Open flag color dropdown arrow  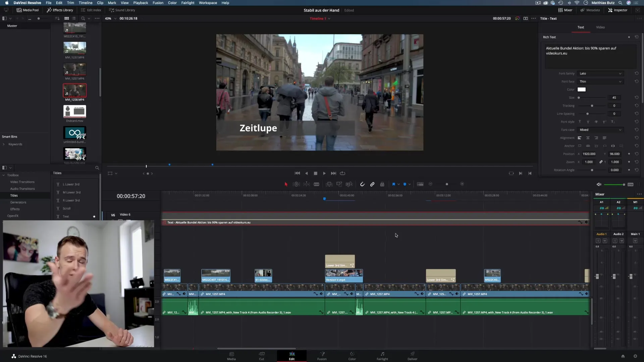pyautogui.click(x=398, y=184)
